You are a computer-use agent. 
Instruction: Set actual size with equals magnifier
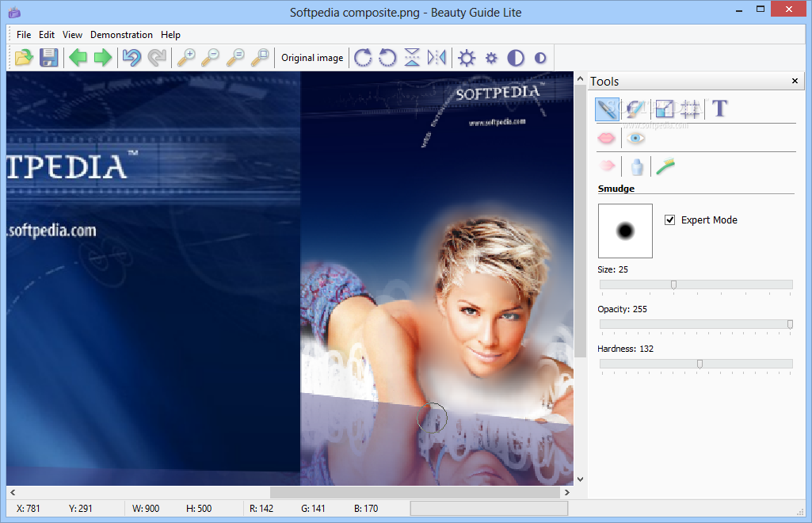235,58
